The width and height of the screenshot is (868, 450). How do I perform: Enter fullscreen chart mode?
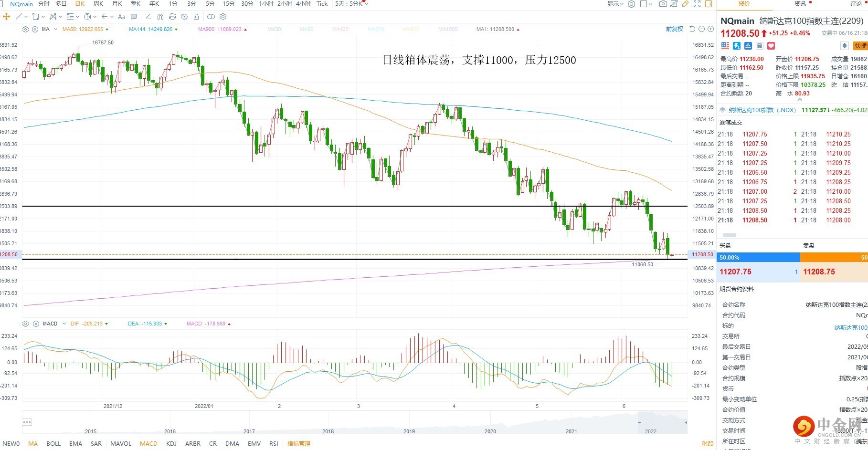697,4
